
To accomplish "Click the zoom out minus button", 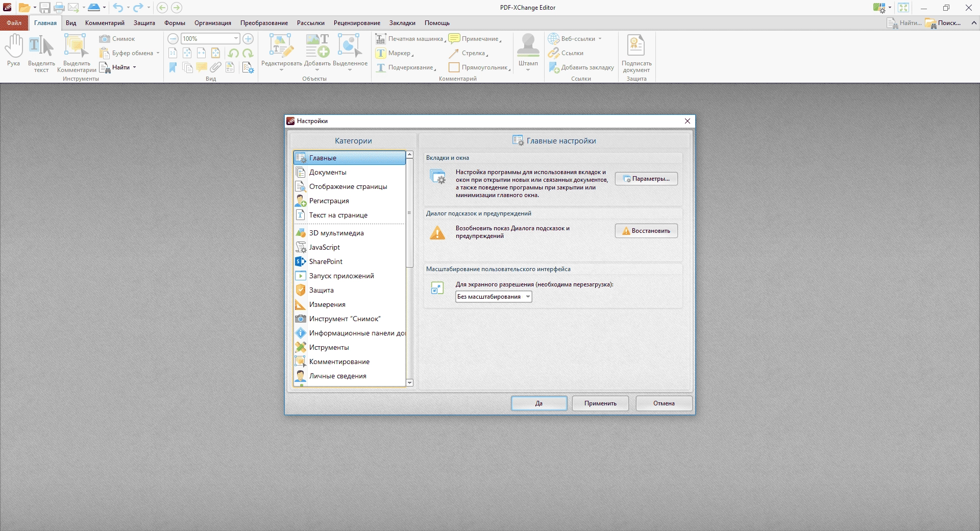I will coord(173,39).
